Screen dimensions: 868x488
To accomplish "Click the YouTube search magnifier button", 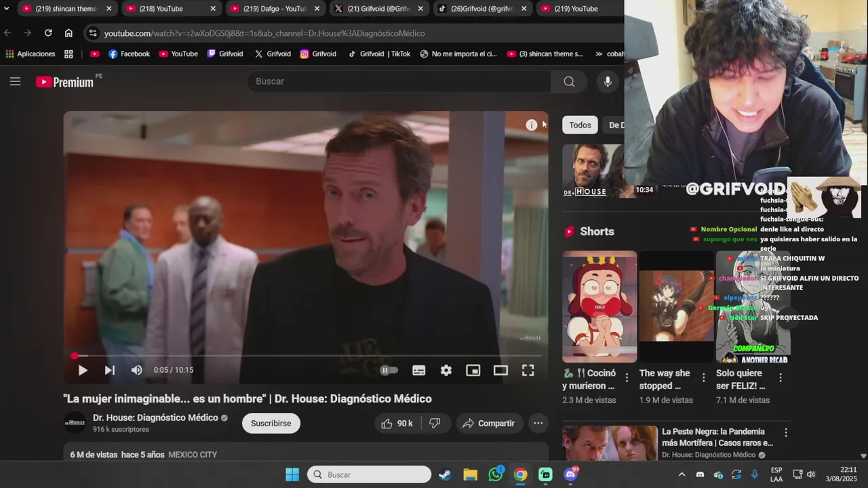I will (569, 81).
